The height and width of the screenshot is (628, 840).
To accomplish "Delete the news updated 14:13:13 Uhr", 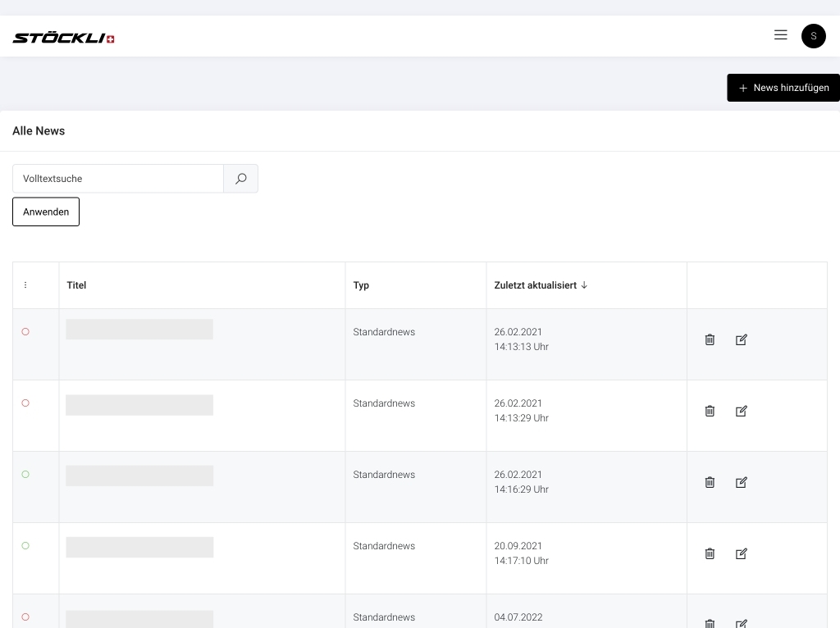I will (x=710, y=339).
